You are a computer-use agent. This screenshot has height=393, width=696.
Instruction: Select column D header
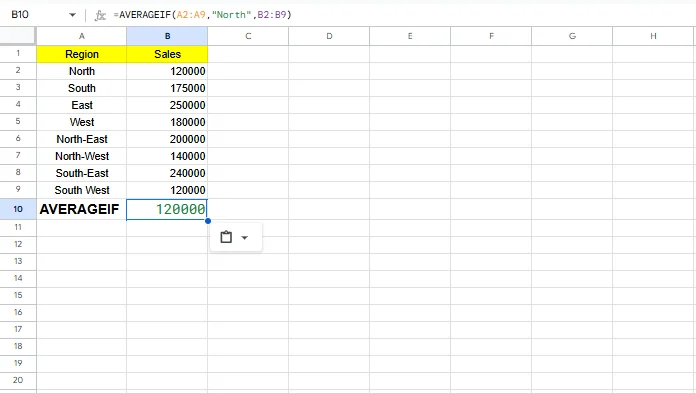click(x=329, y=36)
